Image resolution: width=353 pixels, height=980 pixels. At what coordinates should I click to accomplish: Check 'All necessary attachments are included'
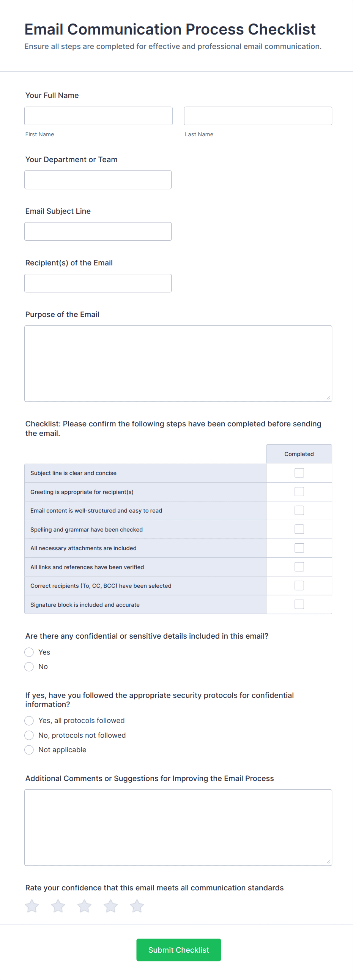click(x=299, y=548)
